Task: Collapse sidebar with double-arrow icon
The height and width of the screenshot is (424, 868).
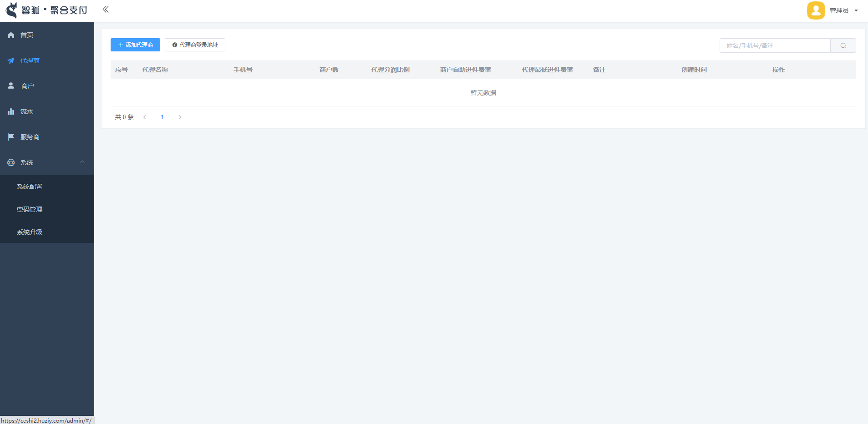Action: click(106, 10)
